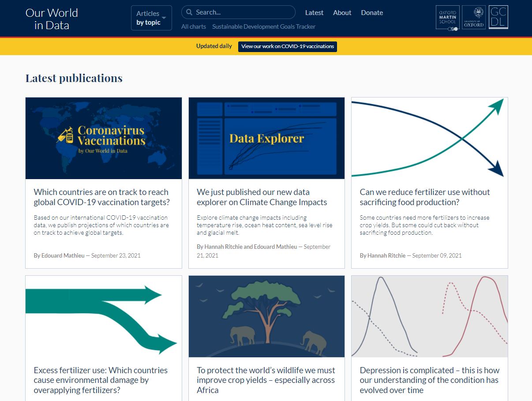Go to Our World in Data home logo
The image size is (532, 401).
tap(52, 19)
